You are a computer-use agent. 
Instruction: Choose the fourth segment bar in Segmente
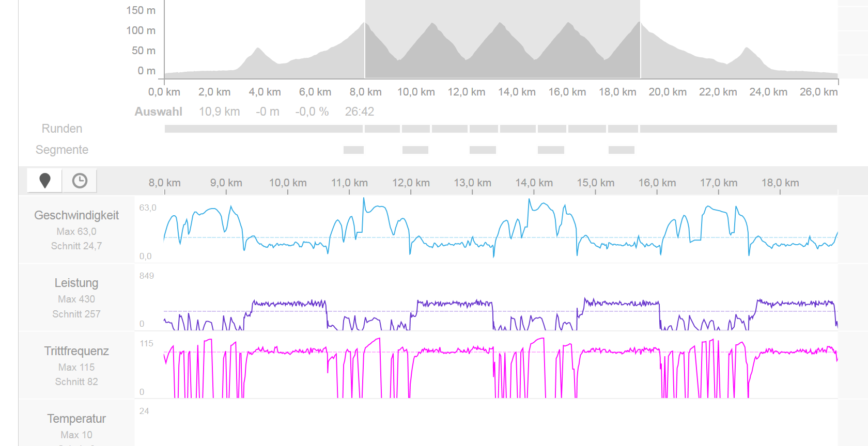551,150
